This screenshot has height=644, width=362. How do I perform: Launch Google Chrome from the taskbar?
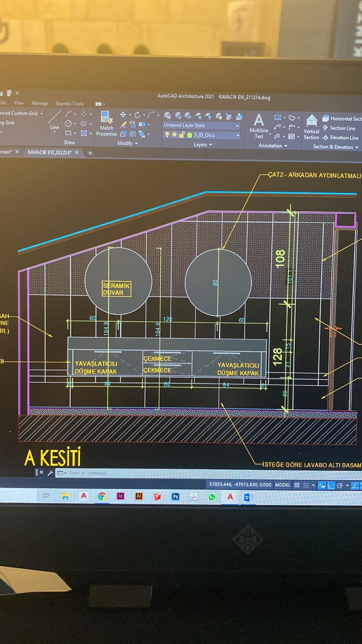click(x=102, y=496)
